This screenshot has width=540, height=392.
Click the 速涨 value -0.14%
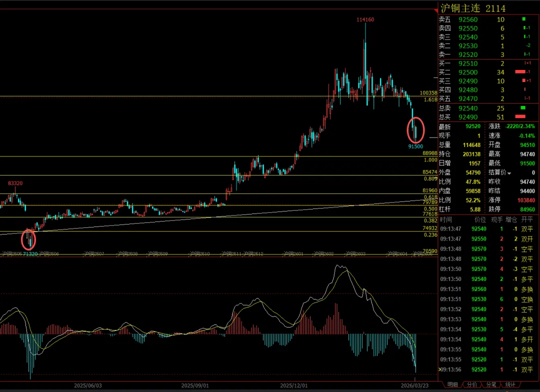(x=527, y=135)
